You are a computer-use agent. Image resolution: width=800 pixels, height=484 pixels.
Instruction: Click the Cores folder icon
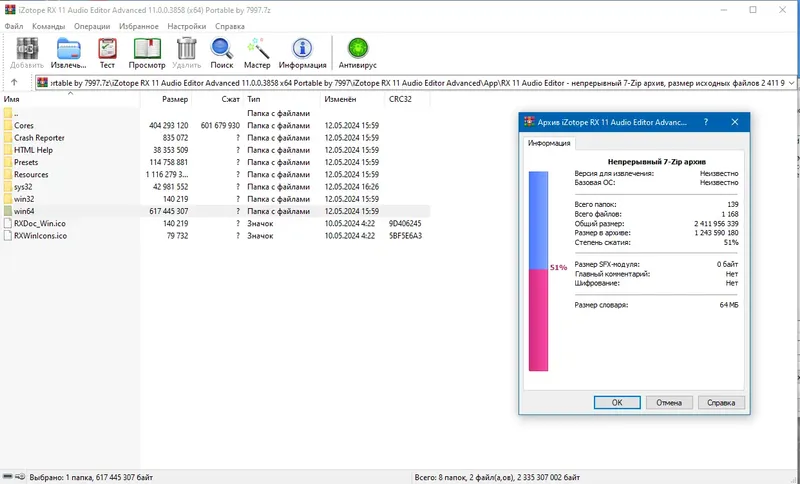coord(8,125)
